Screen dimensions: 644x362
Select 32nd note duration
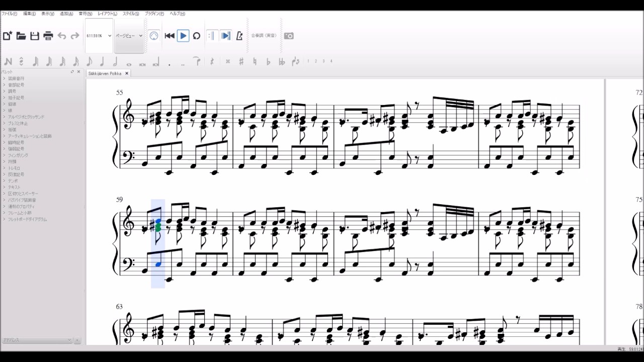[62, 62]
